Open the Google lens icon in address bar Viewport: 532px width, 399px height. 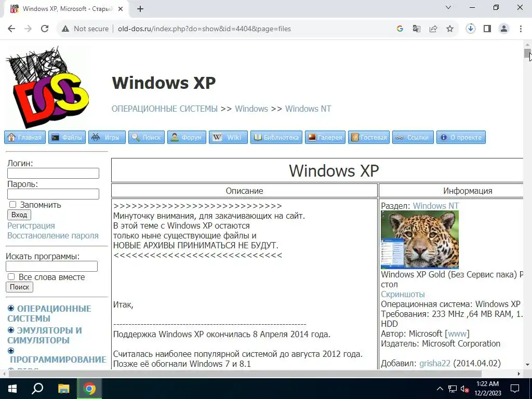point(400,29)
